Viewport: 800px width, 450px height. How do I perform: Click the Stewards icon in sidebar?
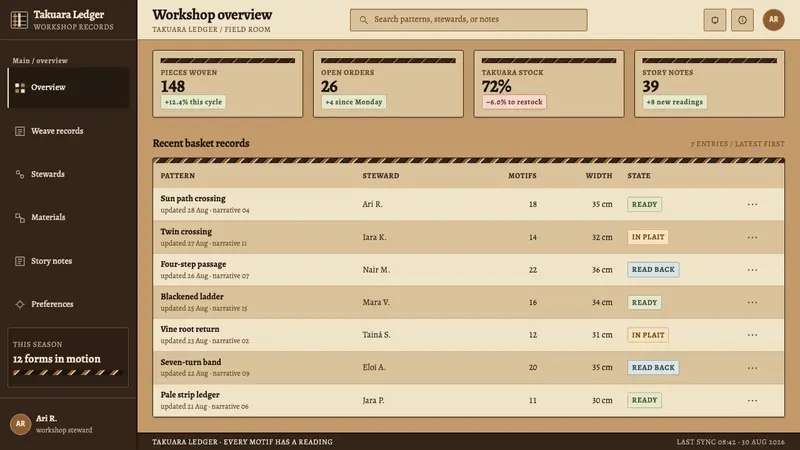click(x=20, y=174)
